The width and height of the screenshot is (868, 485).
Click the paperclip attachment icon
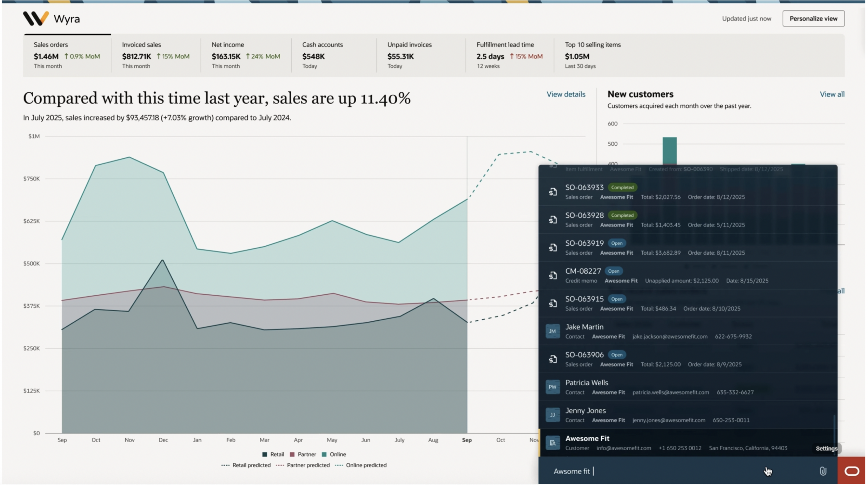tap(823, 471)
